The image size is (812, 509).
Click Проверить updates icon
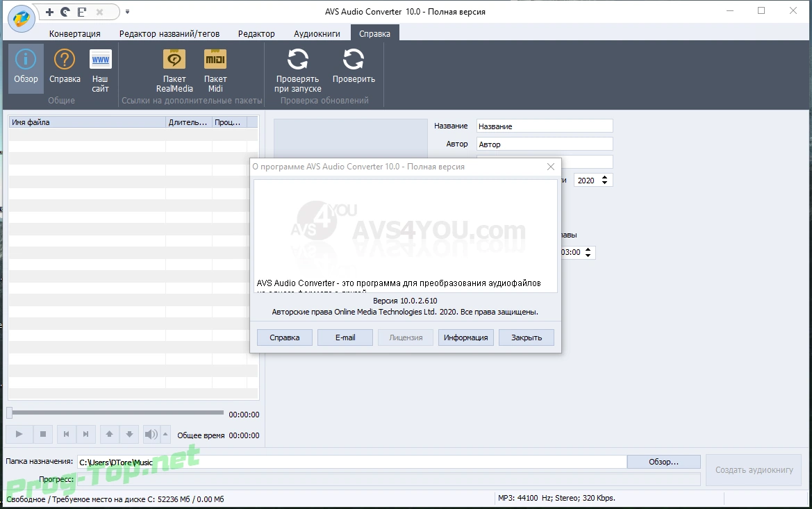(354, 67)
